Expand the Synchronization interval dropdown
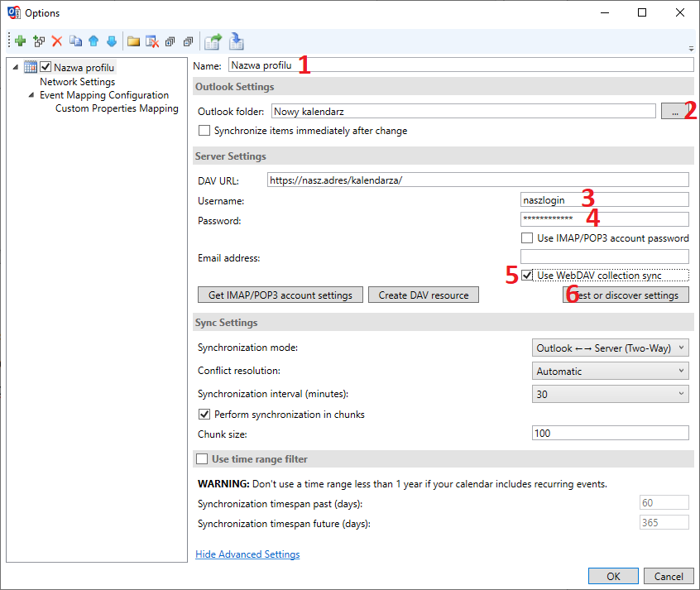This screenshot has width=700, height=590. [610, 395]
